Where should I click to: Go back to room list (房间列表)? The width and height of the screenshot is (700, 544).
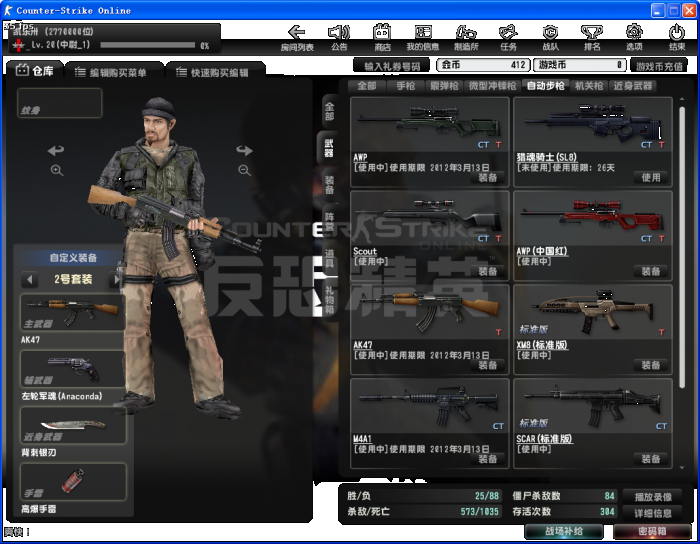(x=297, y=37)
